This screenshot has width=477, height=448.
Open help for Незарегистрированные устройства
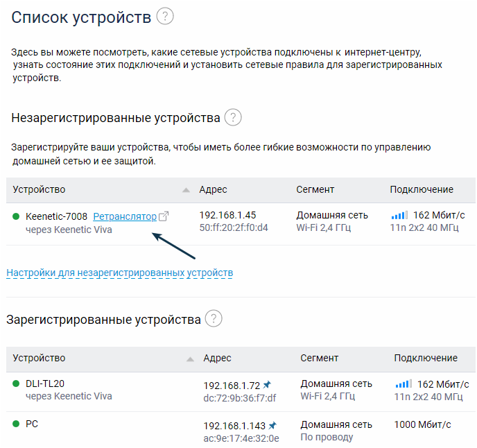coord(233,117)
